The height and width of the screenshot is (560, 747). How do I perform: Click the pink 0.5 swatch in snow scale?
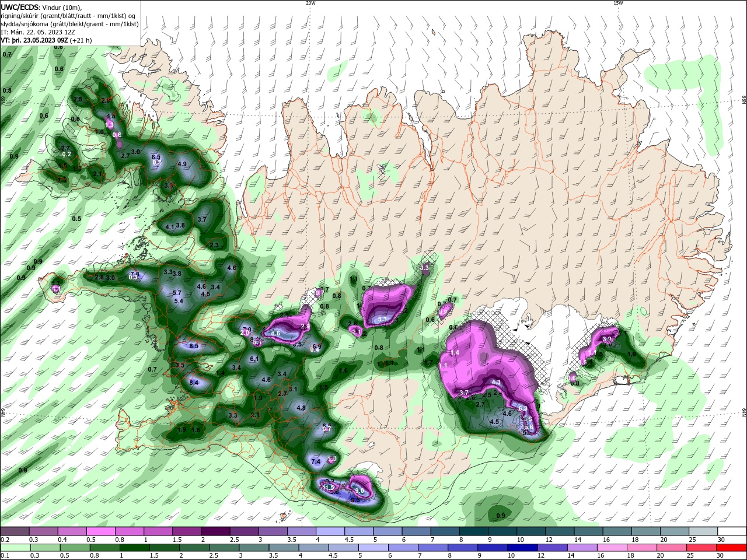[100, 531]
